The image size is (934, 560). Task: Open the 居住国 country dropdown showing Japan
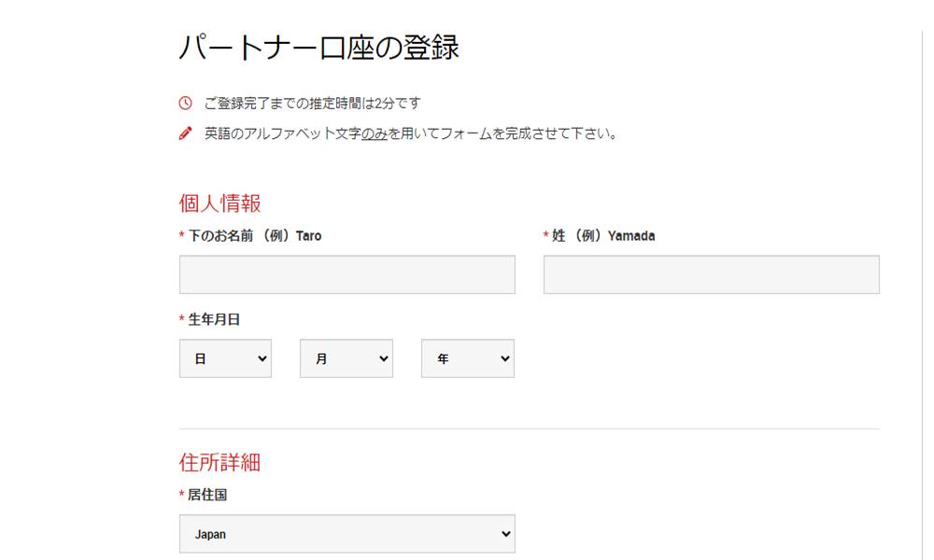pos(347,533)
